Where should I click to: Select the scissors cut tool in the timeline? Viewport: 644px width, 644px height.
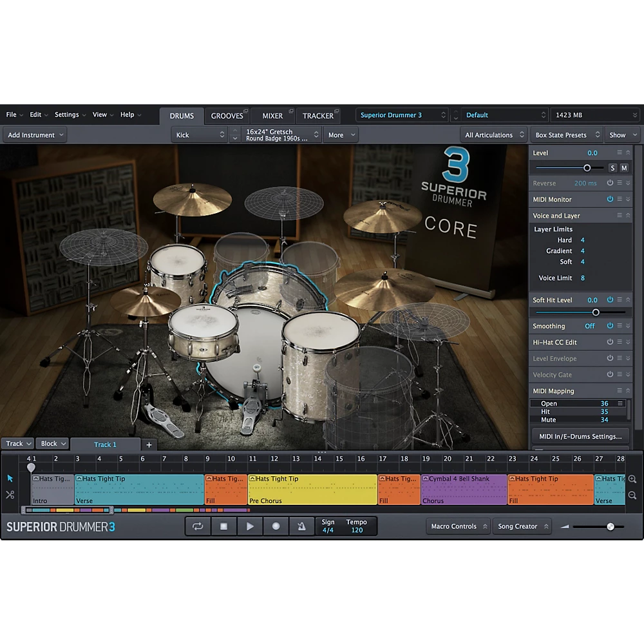click(10, 495)
